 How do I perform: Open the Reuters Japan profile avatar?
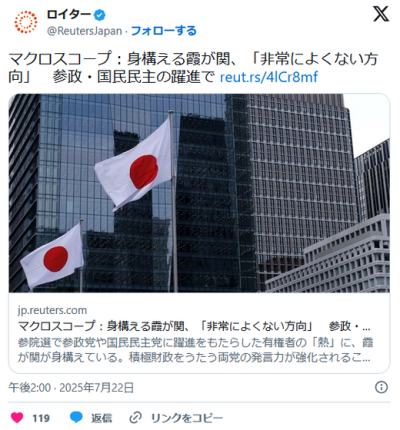pyautogui.click(x=26, y=22)
